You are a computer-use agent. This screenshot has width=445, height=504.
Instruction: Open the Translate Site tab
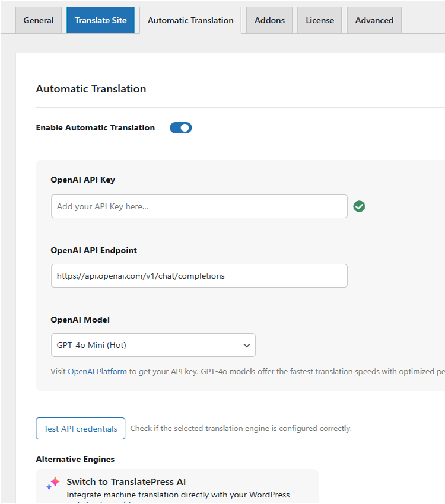[100, 20]
